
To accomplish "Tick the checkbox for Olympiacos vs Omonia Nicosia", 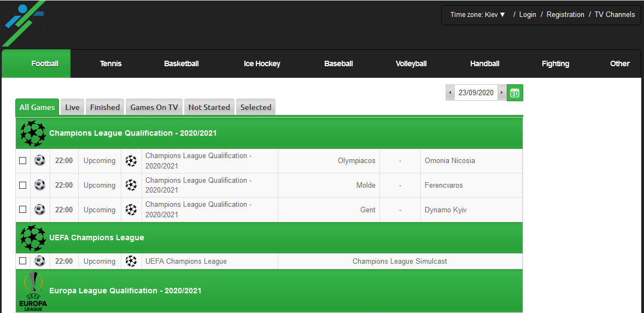I will [23, 160].
